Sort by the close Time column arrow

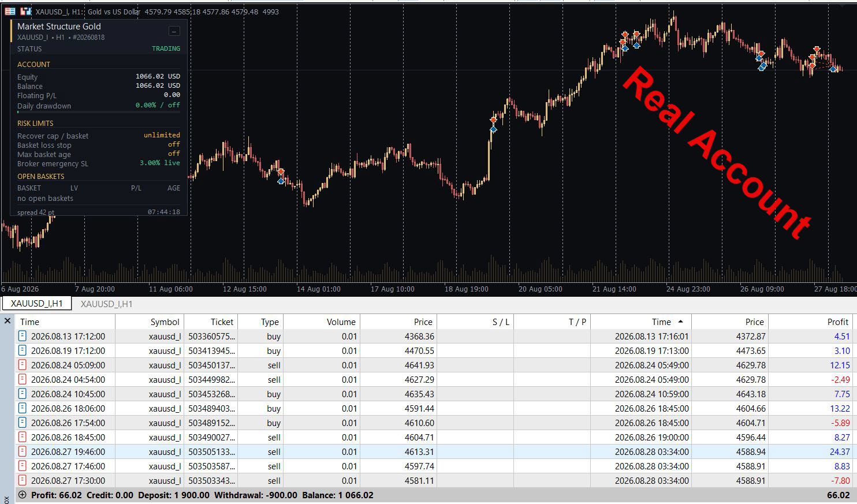(x=680, y=322)
